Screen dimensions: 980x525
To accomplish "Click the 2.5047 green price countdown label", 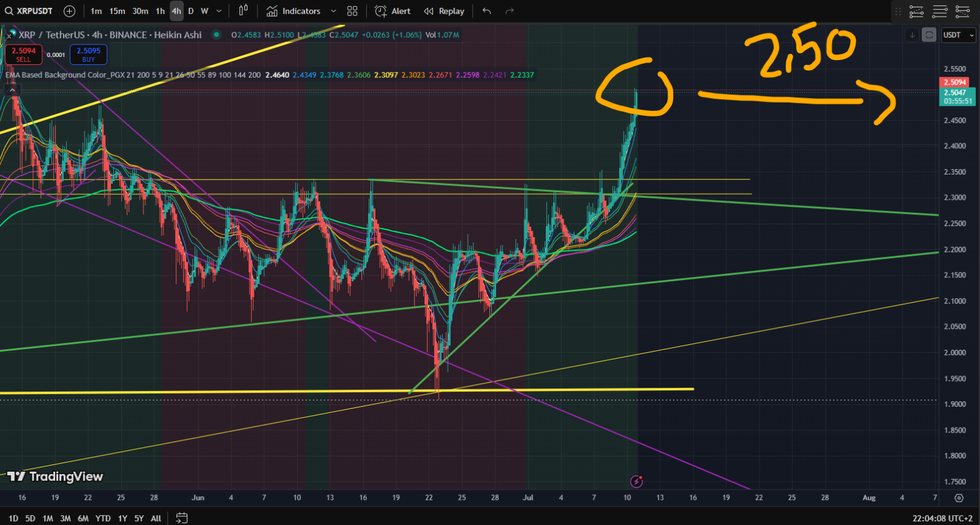I will 958,97.
